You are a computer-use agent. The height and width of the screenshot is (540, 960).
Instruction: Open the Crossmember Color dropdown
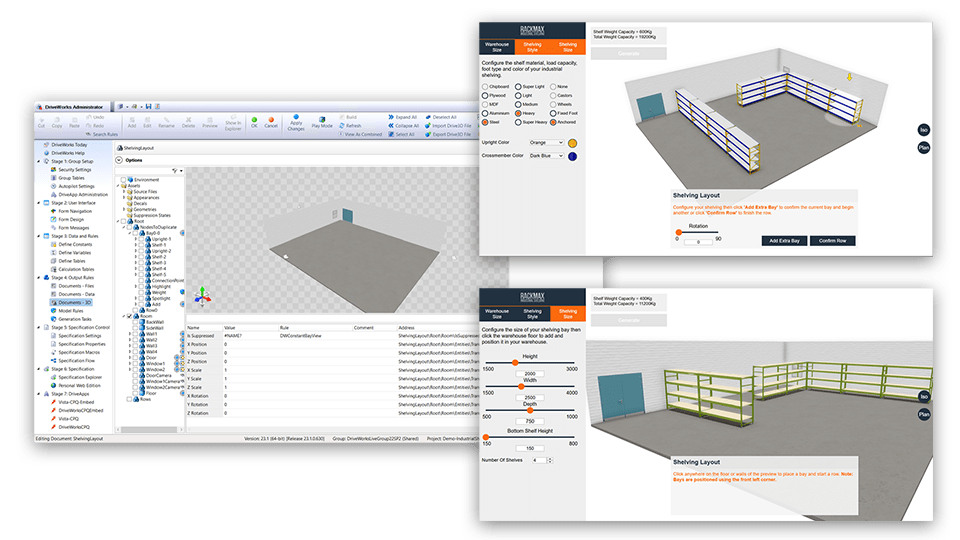pyautogui.click(x=547, y=157)
